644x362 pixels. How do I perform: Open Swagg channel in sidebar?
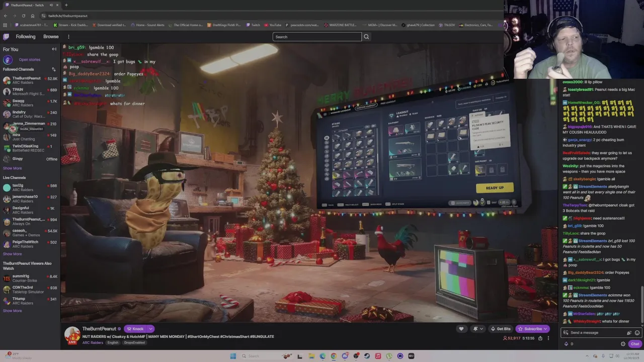click(30, 103)
